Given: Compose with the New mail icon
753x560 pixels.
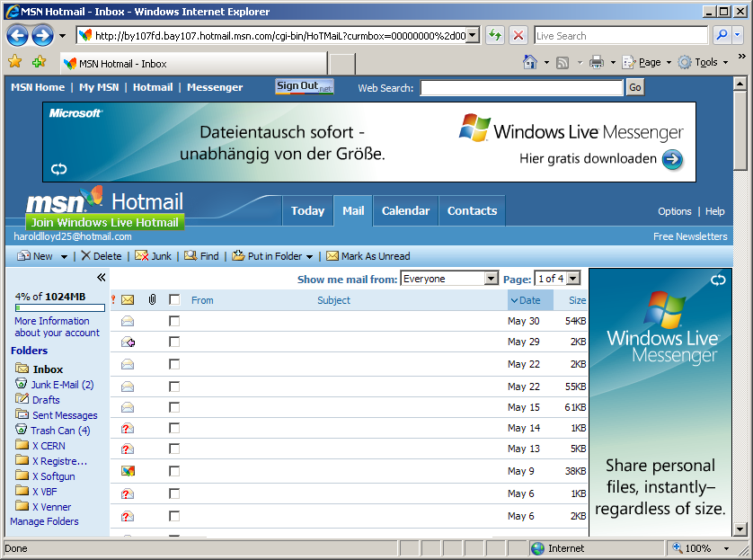Looking at the screenshot, I should click(23, 256).
